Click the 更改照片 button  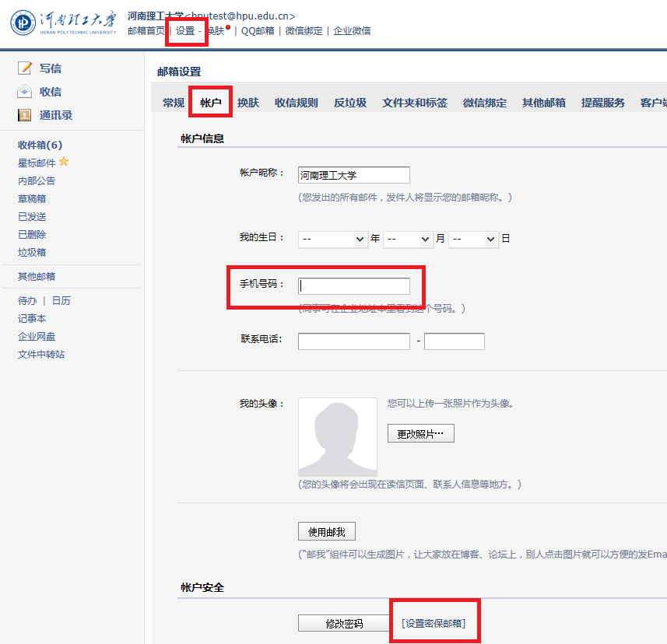(420, 433)
